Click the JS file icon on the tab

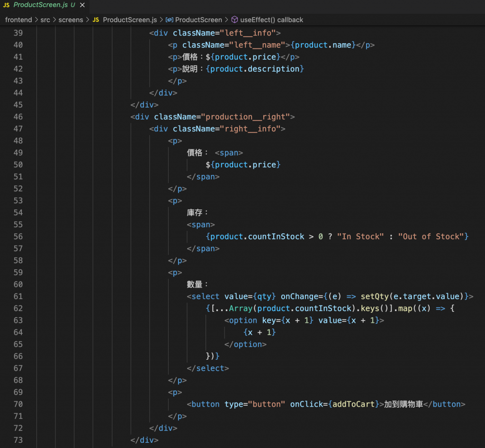click(x=6, y=5)
